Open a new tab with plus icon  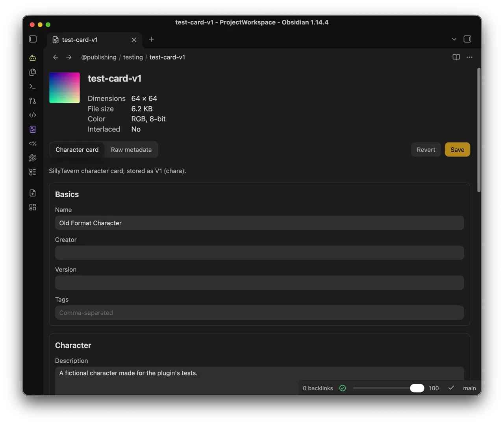[152, 39]
